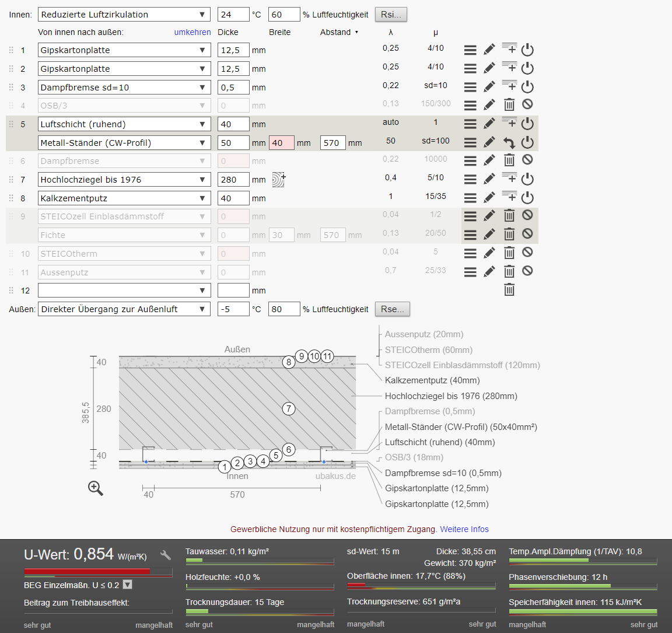672x633 pixels.
Task: Re-enable the STEICOtherm layer via its disabled-circle icon
Action: click(x=527, y=253)
